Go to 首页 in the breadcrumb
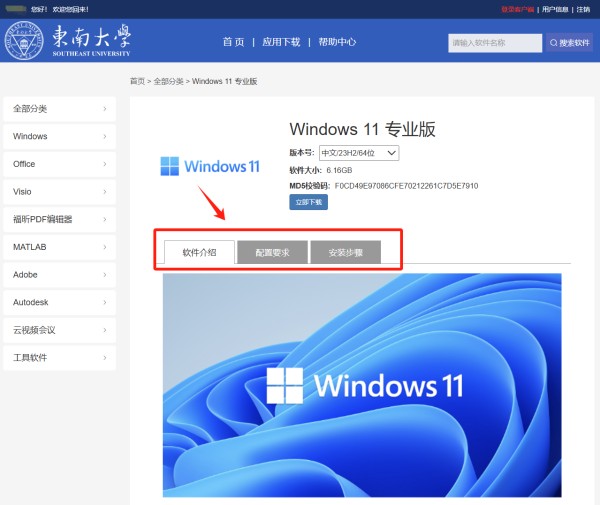The height and width of the screenshot is (505, 600). (137, 81)
